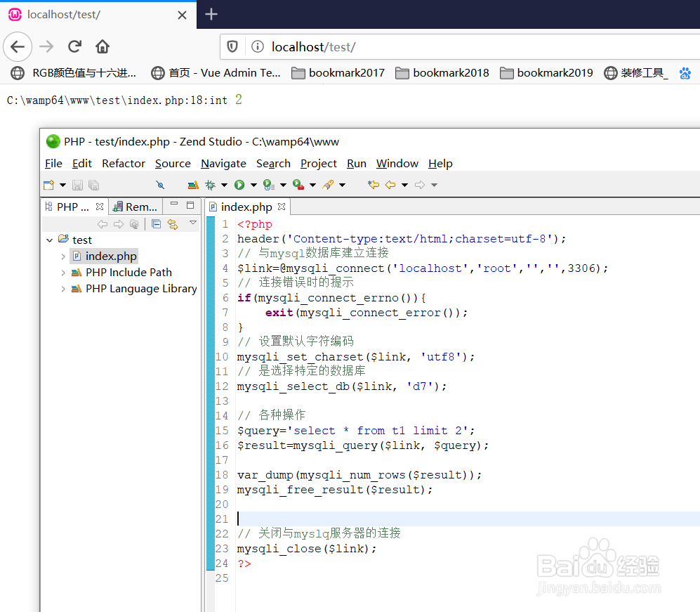The image size is (700, 612).
Task: Click the brush toolbar icon
Action: click(328, 185)
